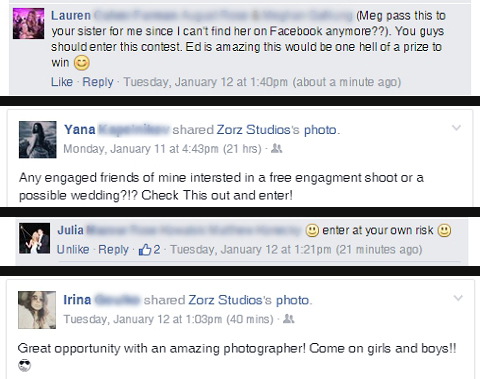Open the Monday, January 11 timestamp
This screenshot has height=379, width=480.
[x=141, y=149]
